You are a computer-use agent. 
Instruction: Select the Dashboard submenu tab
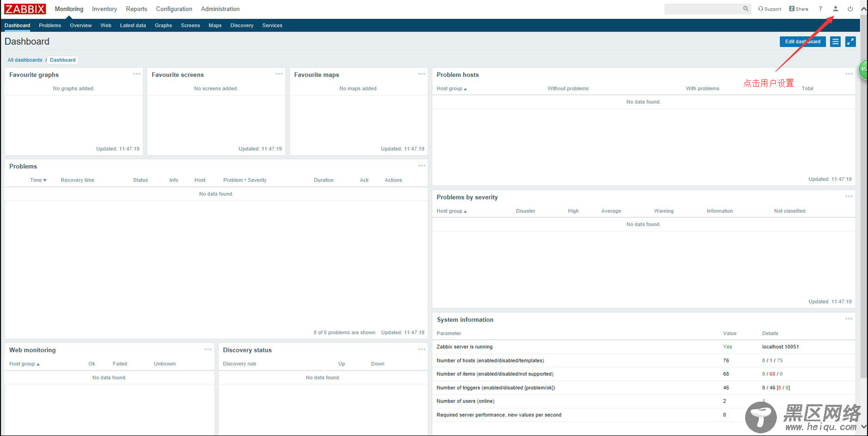17,25
